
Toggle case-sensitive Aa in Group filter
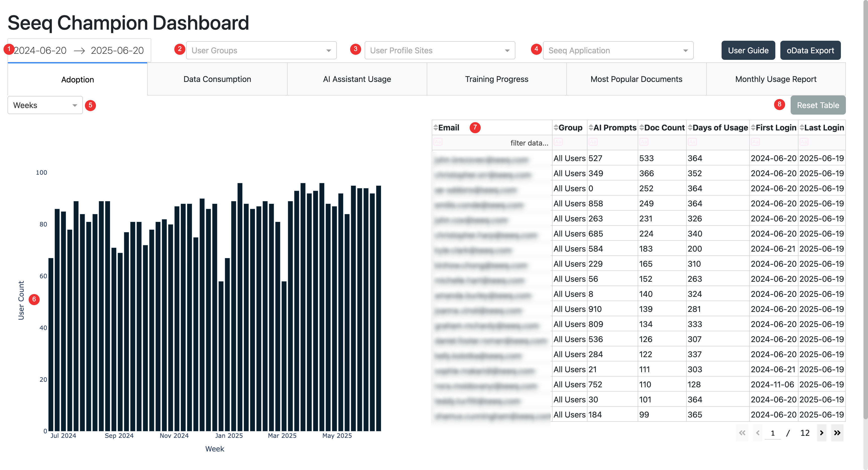click(558, 142)
